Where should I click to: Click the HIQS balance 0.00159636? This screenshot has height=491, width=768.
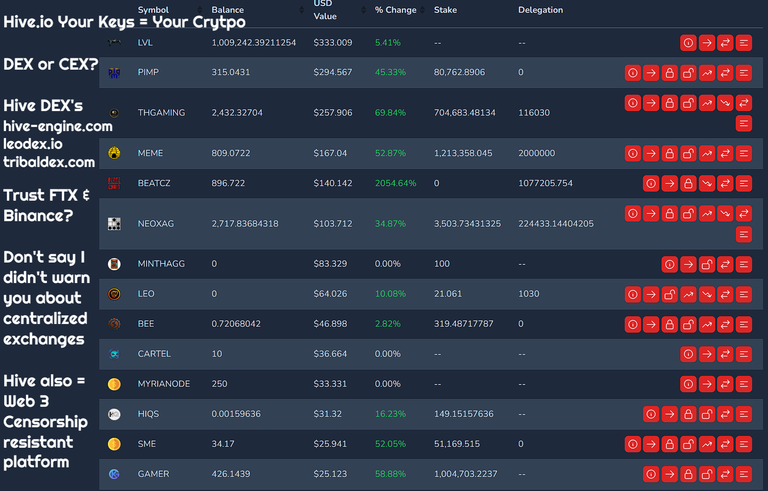click(x=236, y=414)
